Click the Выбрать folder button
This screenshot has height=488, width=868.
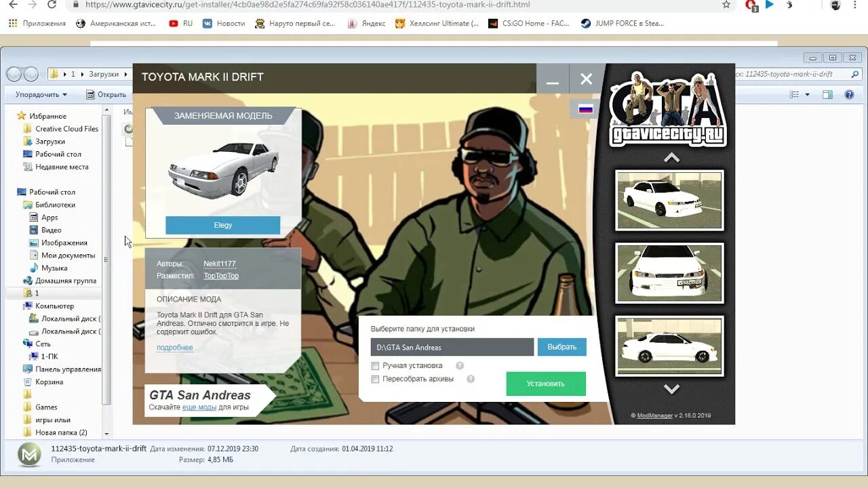[562, 347]
